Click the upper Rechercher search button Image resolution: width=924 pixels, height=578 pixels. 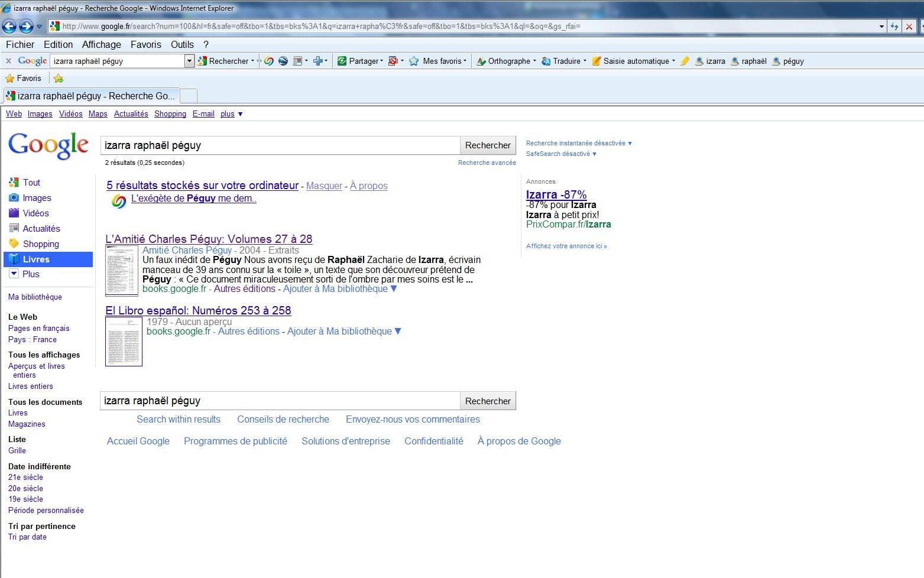[488, 145]
